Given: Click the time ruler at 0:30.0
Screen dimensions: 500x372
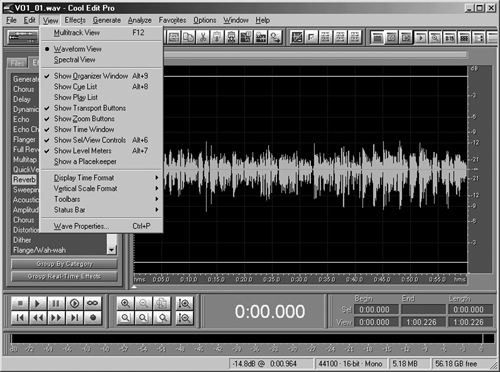Looking at the screenshot, I should (x=299, y=279).
